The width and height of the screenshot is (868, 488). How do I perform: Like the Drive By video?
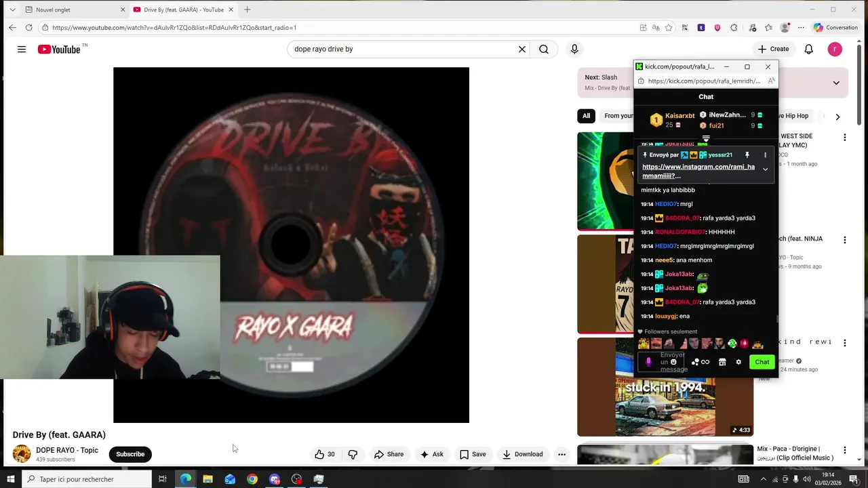(325, 454)
